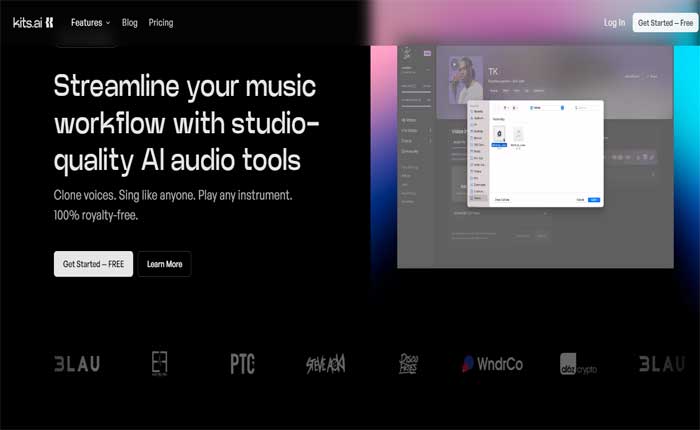The image size is (700, 430).
Task: Select the highlighted audio file in the file dialog
Action: [x=498, y=136]
